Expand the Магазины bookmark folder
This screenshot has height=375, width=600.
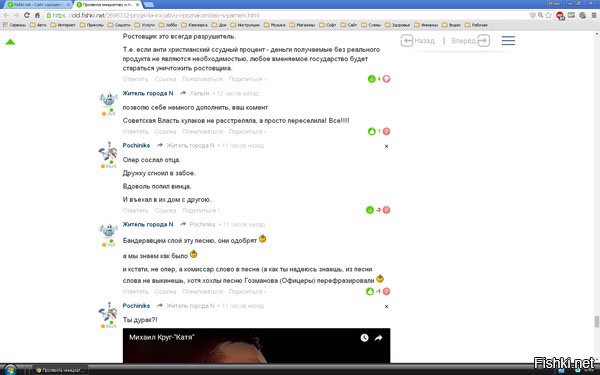(302, 25)
